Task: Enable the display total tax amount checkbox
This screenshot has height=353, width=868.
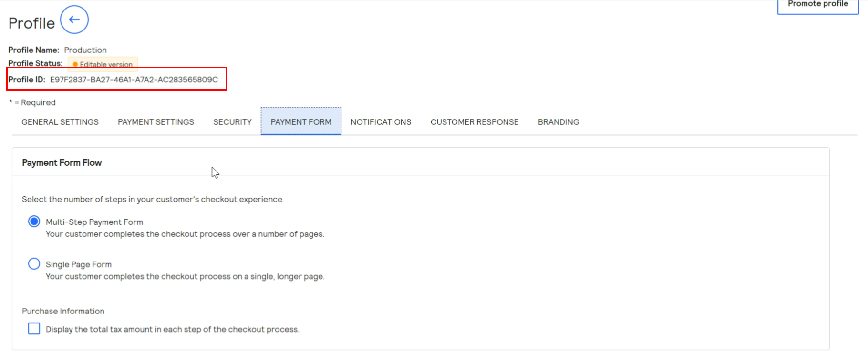Action: tap(34, 329)
